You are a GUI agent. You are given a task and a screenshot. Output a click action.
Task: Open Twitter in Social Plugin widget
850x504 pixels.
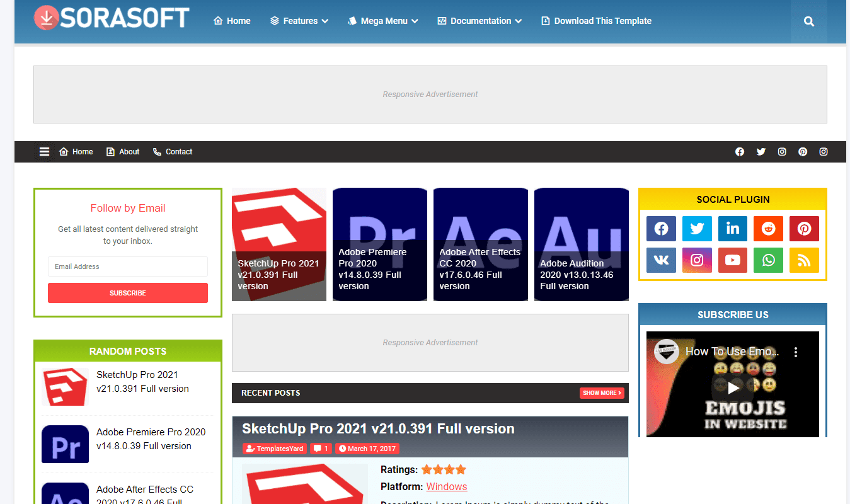click(697, 229)
